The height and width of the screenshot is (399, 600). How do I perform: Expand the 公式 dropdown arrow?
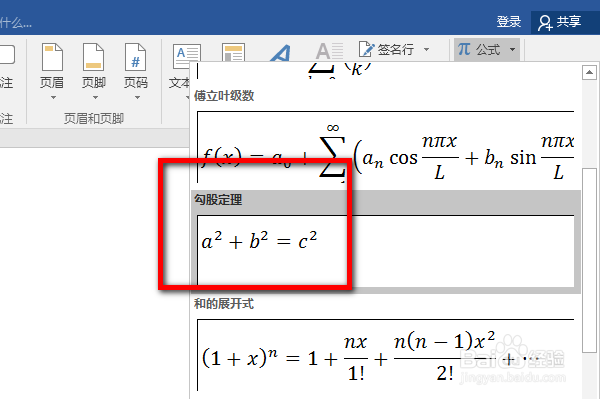pyautogui.click(x=512, y=49)
